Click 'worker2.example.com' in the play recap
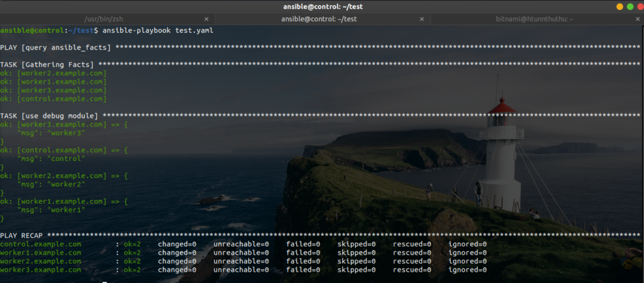 pos(41,261)
